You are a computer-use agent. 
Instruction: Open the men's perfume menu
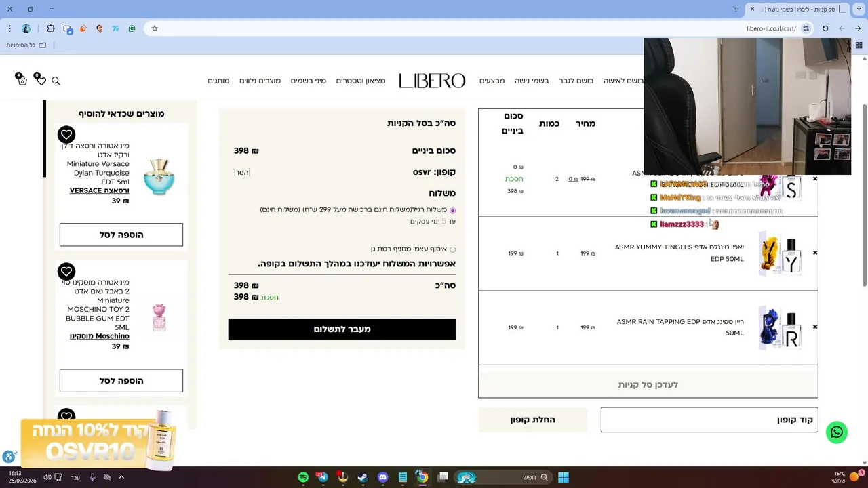click(576, 81)
